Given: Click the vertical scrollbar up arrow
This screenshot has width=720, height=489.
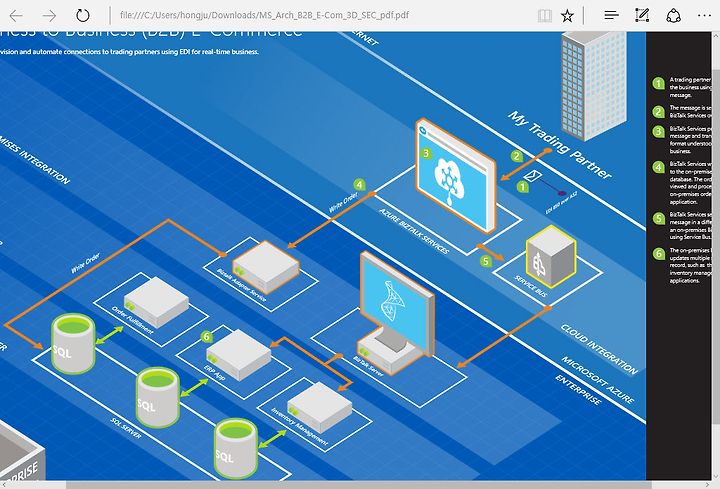Looking at the screenshot, I should tap(716, 36).
